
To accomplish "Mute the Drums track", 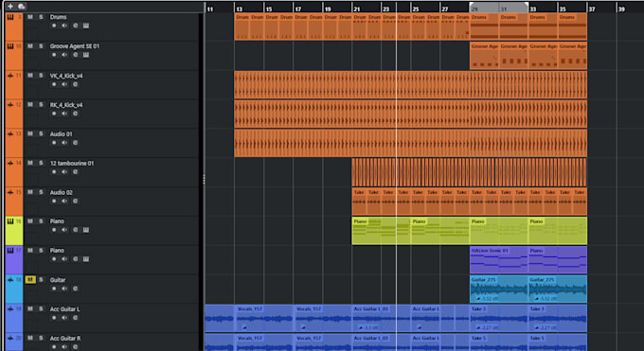I will (30, 17).
